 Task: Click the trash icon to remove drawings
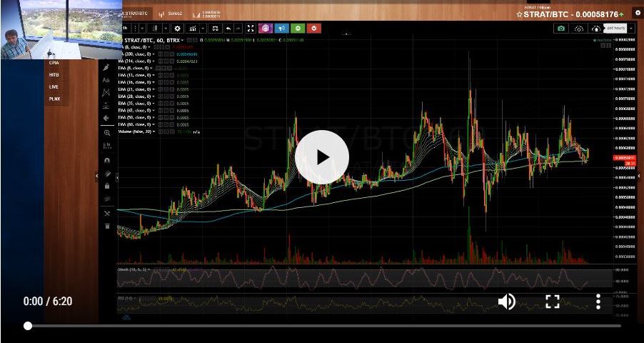pos(106,227)
